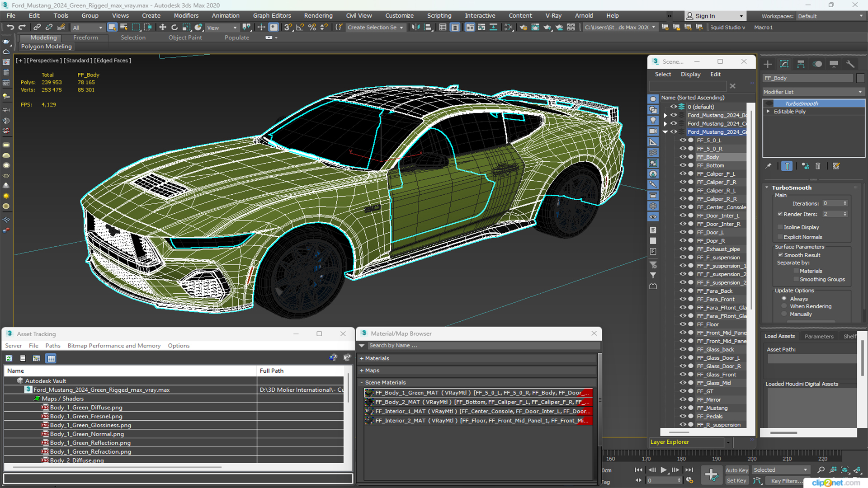The image size is (868, 488).
Task: Open the Workspaces Default dropdown
Action: click(x=830, y=16)
